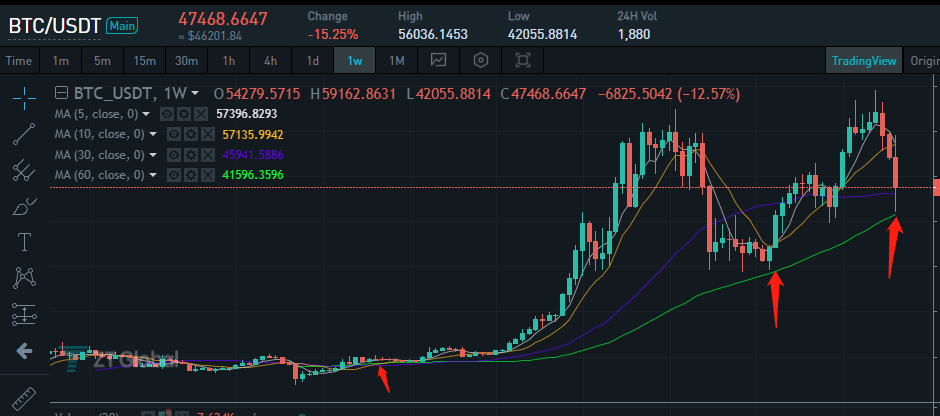Select the 1d timeframe
The image size is (940, 416).
point(312,61)
